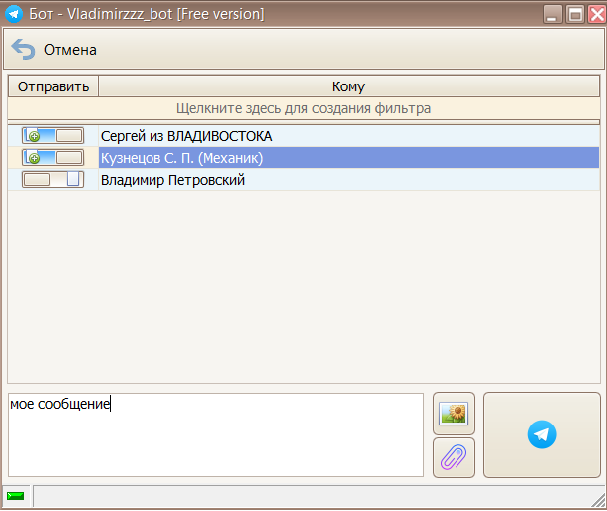Close the Бот window
This screenshot has height=511, width=607.
[x=597, y=15]
